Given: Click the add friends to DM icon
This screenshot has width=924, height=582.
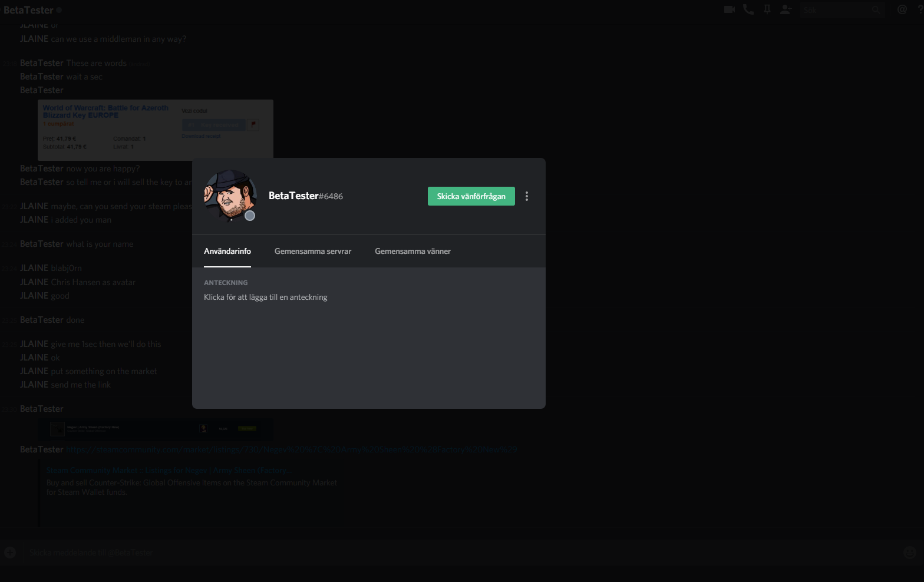Looking at the screenshot, I should coord(786,9).
